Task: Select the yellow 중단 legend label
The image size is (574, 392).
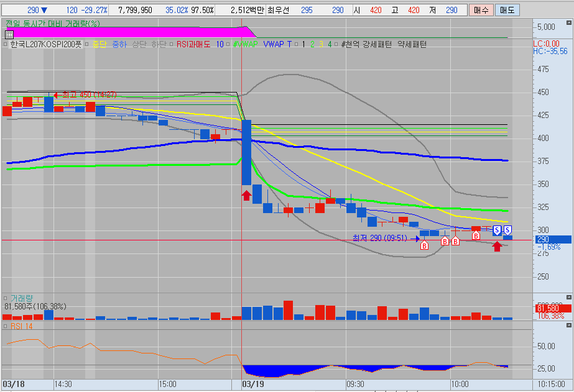Action: coord(100,44)
